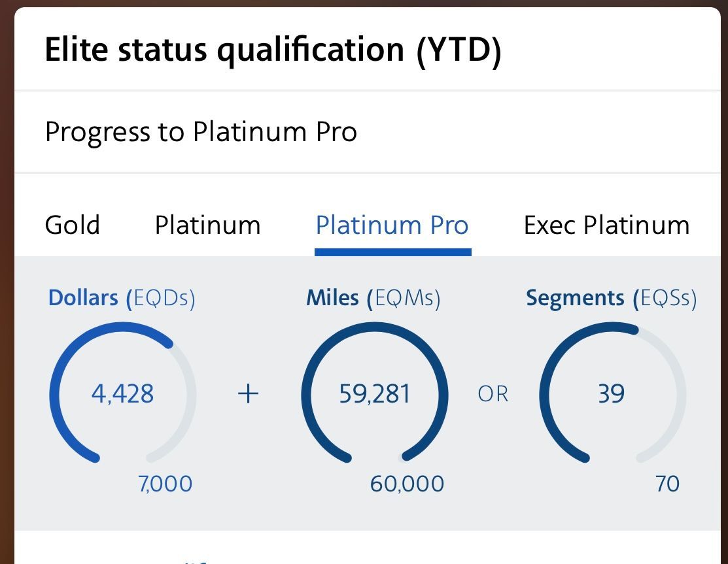Click the 60,000 miles goal number
Image resolution: width=728 pixels, height=564 pixels.
(x=407, y=484)
